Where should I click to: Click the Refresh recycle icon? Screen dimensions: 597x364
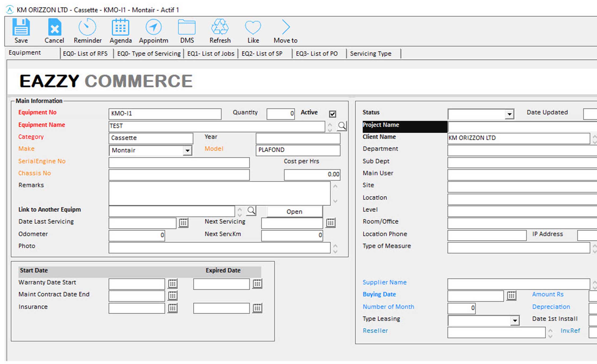point(220,27)
